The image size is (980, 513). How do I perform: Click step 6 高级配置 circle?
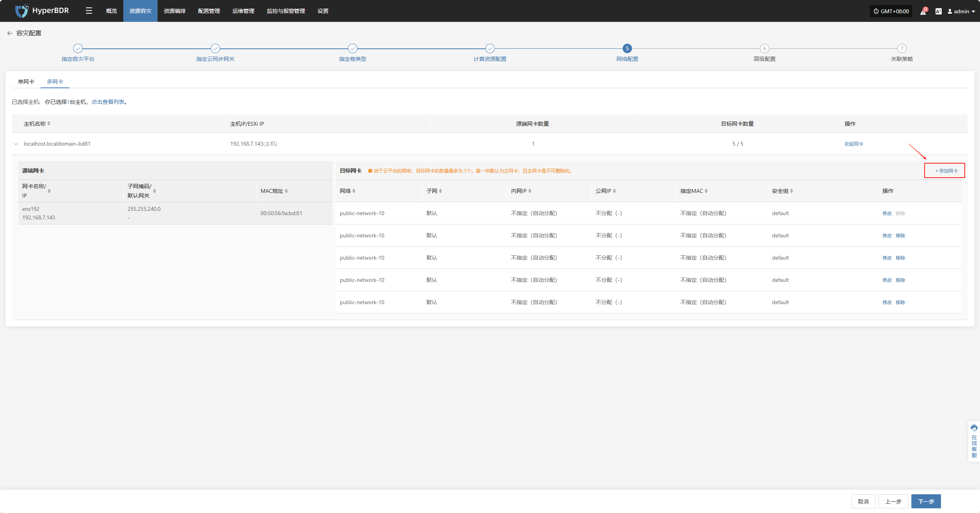[x=765, y=48]
